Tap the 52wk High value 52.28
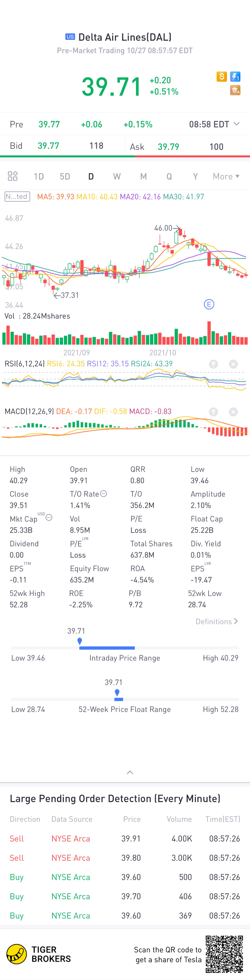Screen dimensions: 250x980 click(x=19, y=604)
